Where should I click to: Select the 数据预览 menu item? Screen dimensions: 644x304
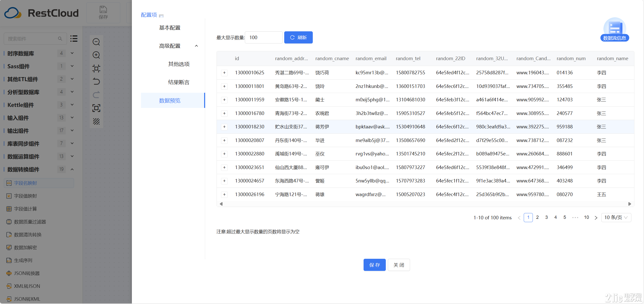click(x=173, y=101)
